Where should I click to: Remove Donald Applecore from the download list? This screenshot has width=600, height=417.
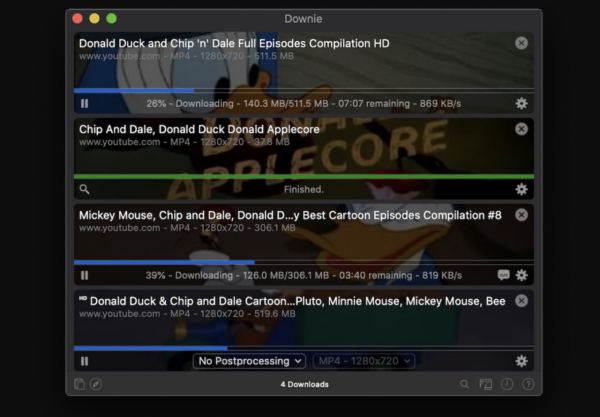coord(521,129)
